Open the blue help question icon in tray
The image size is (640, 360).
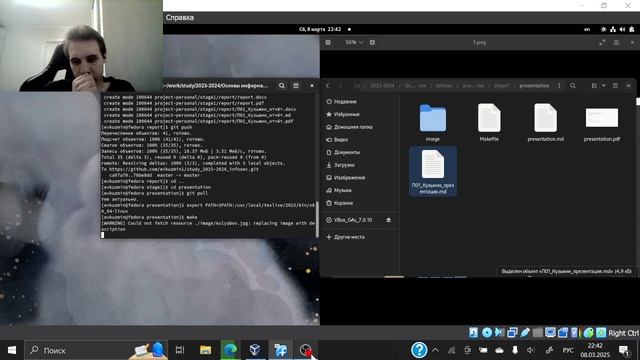point(419,350)
